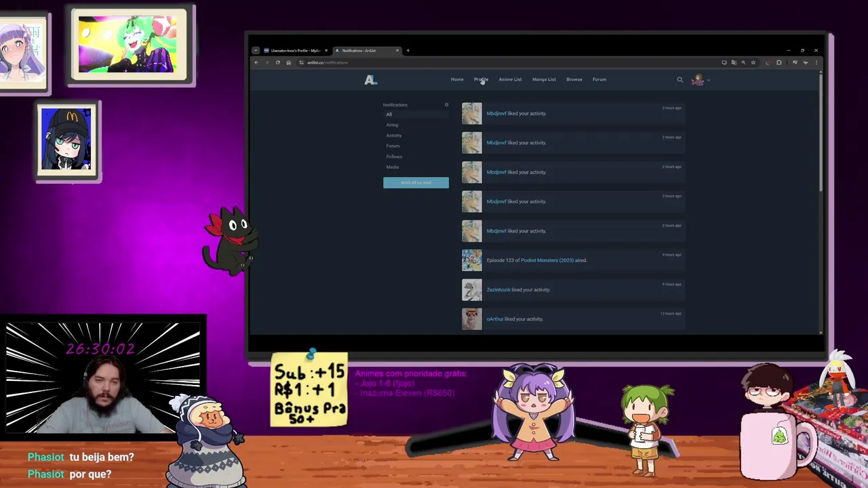This screenshot has height=488, width=868.
Task: Close the MyAnimeList profile tab
Action: pyautogui.click(x=326, y=50)
